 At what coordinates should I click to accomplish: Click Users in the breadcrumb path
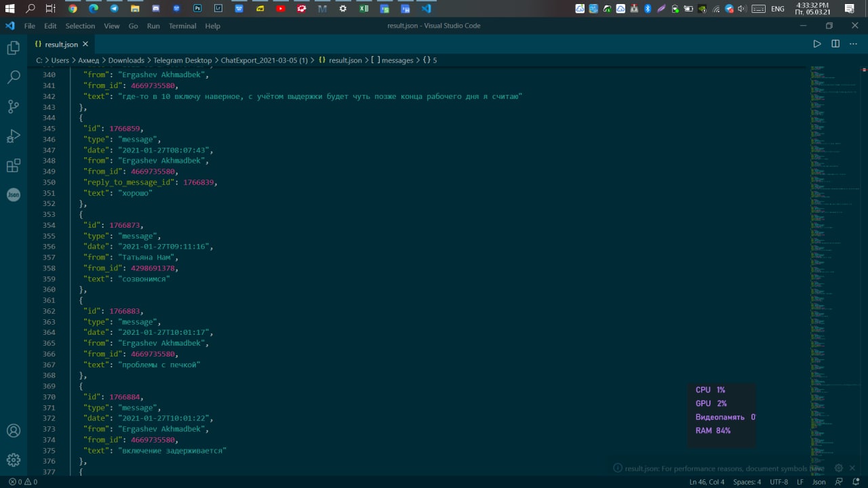(x=60, y=60)
